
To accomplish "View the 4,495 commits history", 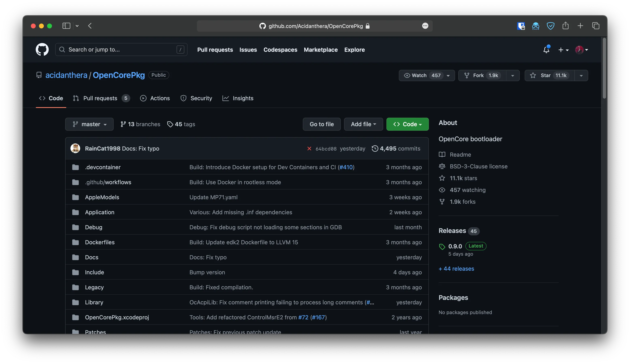I will 396,149.
